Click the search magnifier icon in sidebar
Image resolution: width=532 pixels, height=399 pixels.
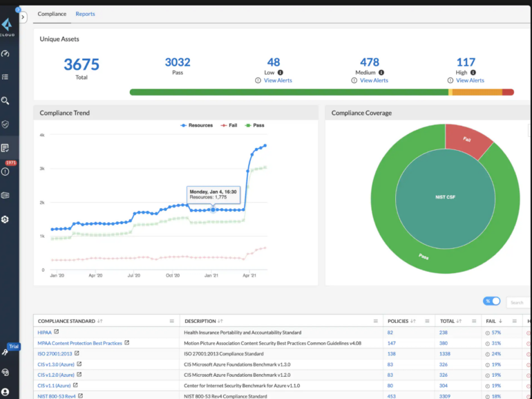(6, 101)
